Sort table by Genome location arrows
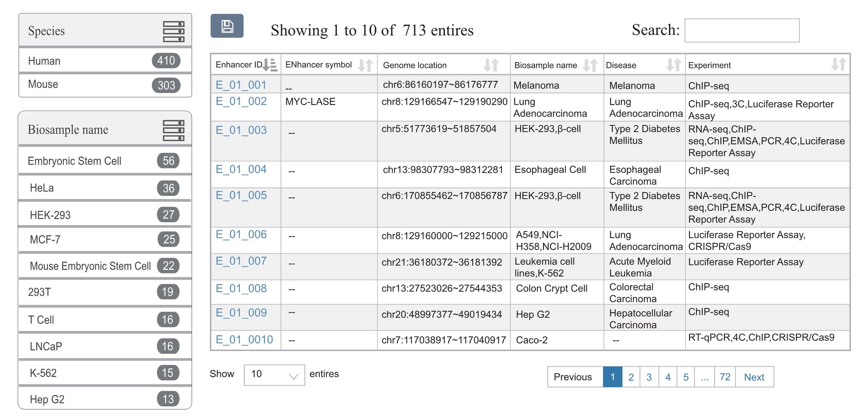The height and width of the screenshot is (416, 868). (x=491, y=65)
